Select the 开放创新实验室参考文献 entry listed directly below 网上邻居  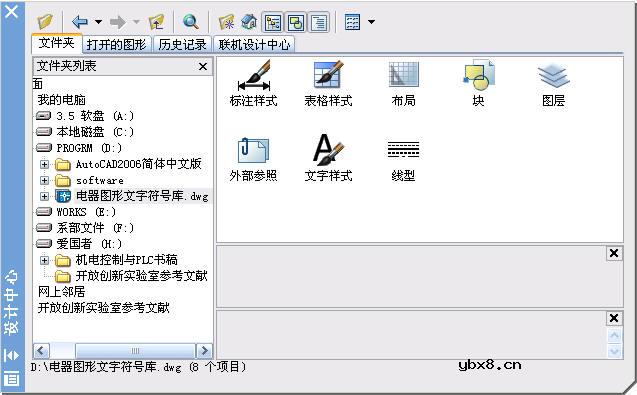click(104, 308)
